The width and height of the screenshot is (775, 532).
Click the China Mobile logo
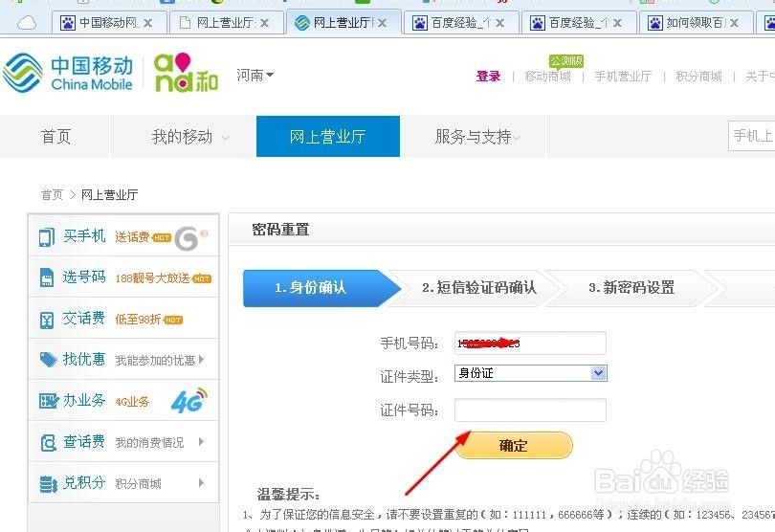[68, 73]
